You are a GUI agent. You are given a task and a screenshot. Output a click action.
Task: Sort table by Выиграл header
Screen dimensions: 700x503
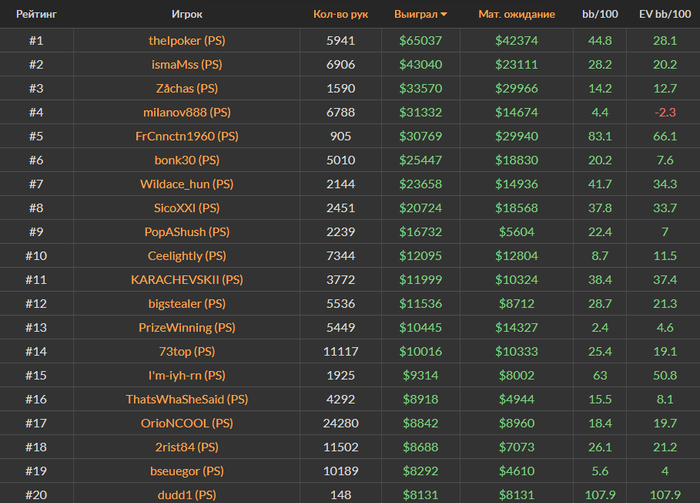pos(416,14)
